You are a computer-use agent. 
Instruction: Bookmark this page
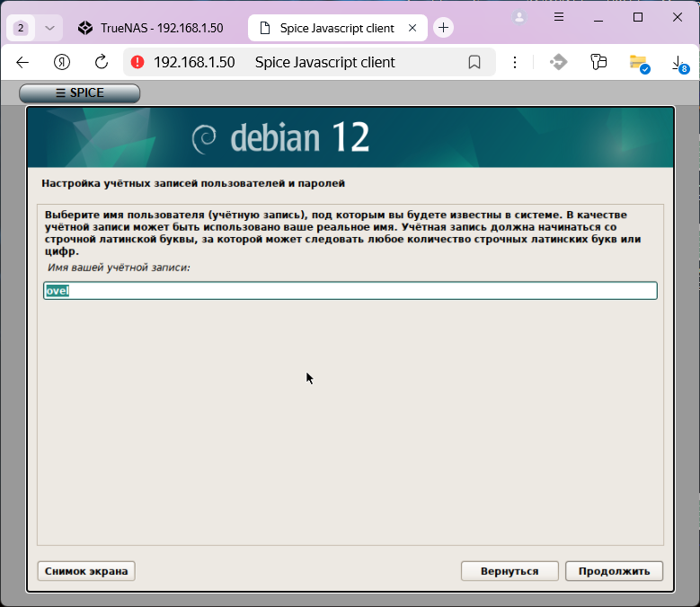[474, 62]
